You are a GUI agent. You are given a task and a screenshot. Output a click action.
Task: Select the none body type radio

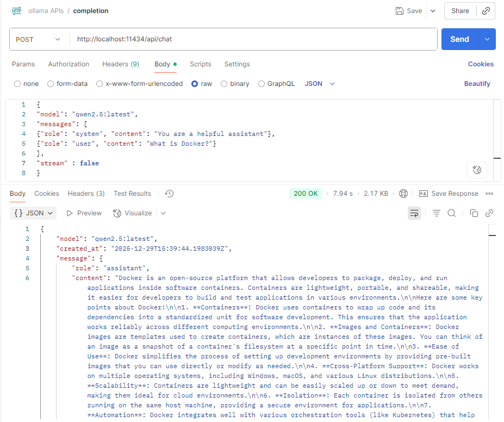pos(17,84)
